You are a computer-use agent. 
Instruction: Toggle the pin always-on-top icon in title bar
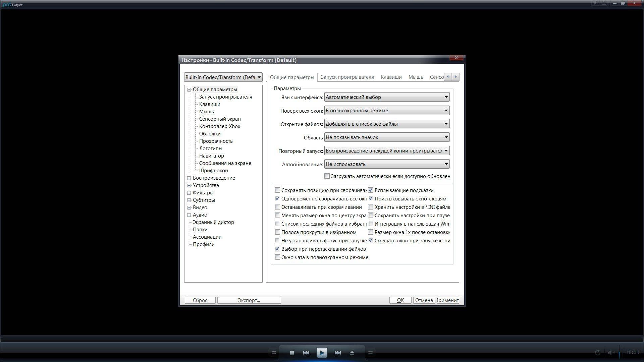click(595, 3)
